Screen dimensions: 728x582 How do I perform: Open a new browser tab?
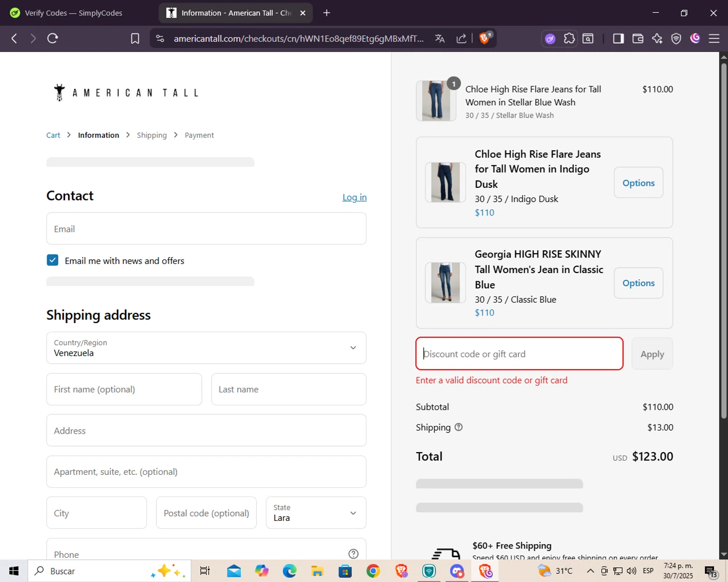327,13
